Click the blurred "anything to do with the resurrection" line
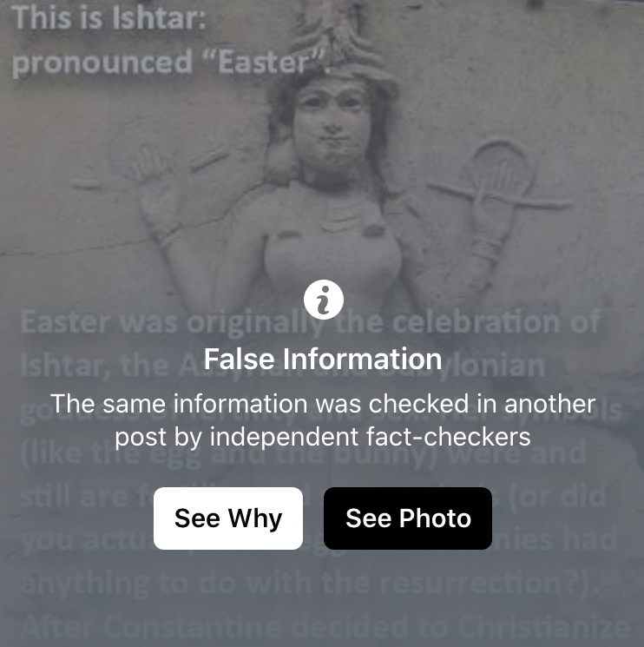 pyautogui.click(x=309, y=584)
